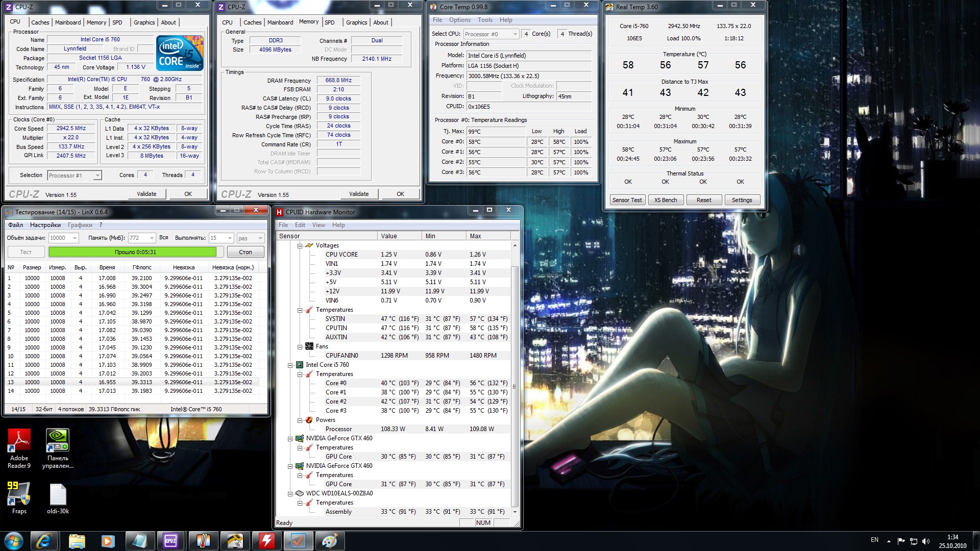The width and height of the screenshot is (980, 551).
Task: Click LinX green elapsed-time progress bar
Action: pos(135,252)
